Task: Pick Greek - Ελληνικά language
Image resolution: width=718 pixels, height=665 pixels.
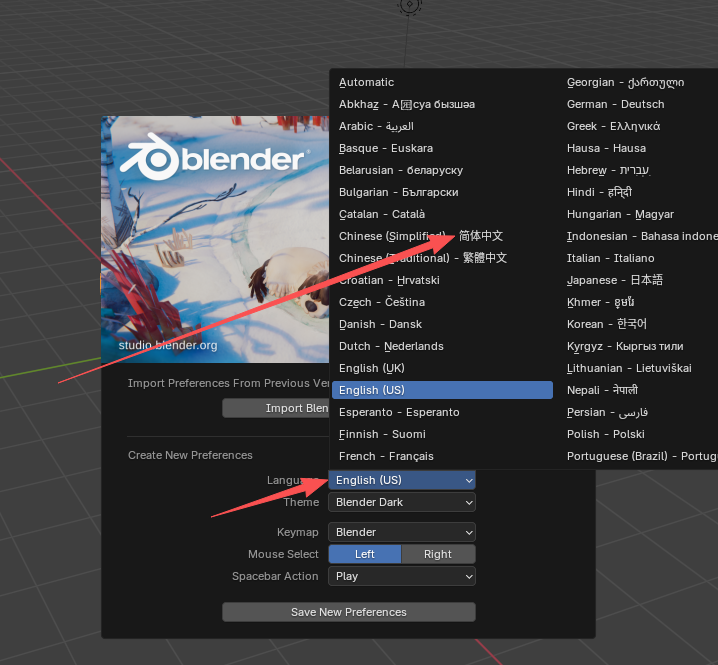Action: pos(639,126)
